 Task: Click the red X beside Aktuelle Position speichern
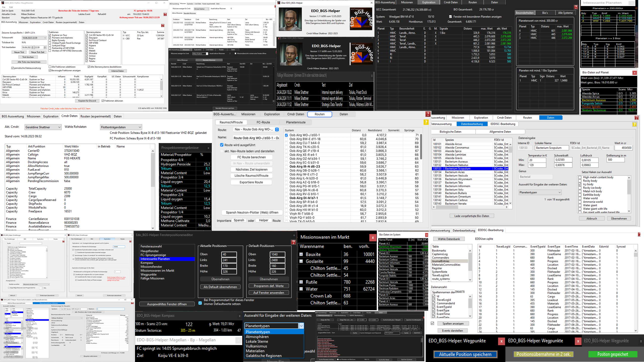tap(501, 341)
